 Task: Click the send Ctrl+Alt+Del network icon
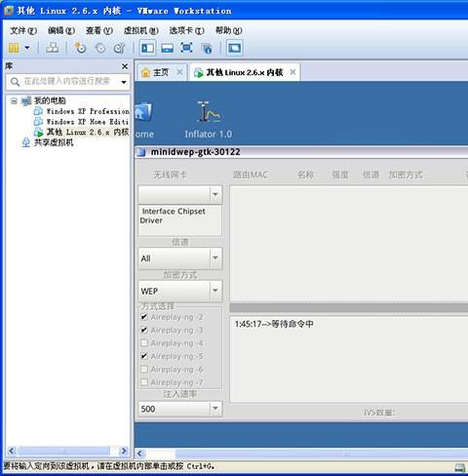tap(52, 48)
